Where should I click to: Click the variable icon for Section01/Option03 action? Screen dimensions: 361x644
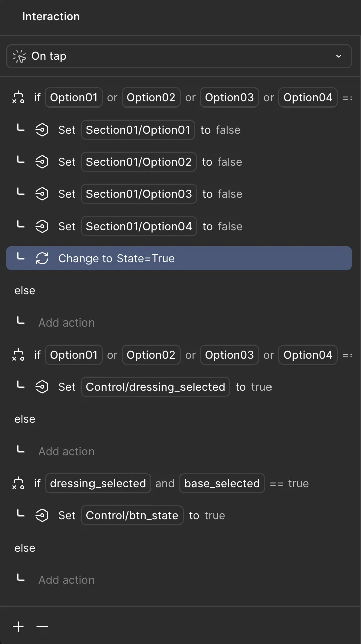pos(42,194)
